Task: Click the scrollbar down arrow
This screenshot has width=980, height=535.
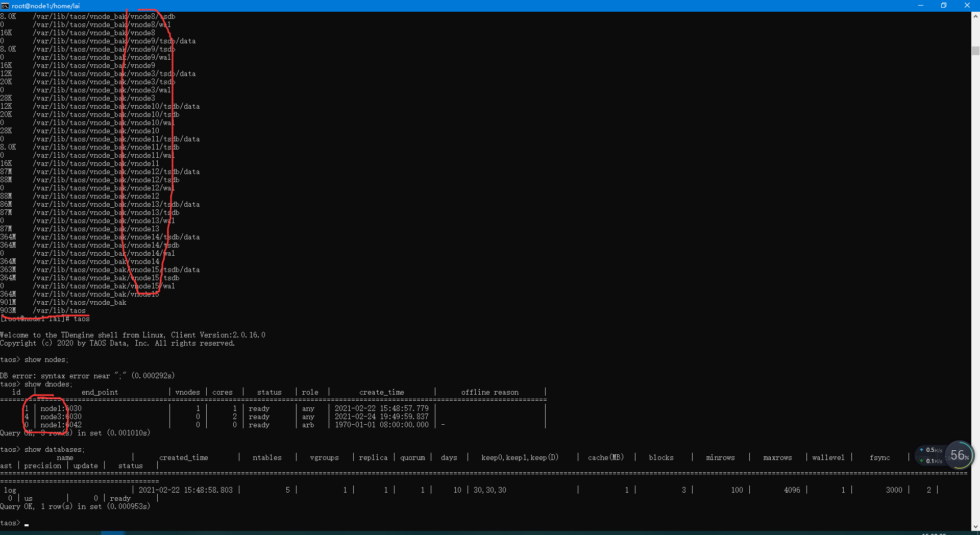Action: pyautogui.click(x=975, y=527)
